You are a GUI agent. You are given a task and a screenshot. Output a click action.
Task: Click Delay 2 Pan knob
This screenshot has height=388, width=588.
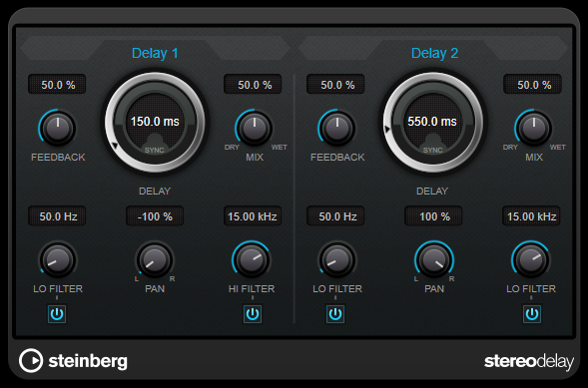[434, 259]
